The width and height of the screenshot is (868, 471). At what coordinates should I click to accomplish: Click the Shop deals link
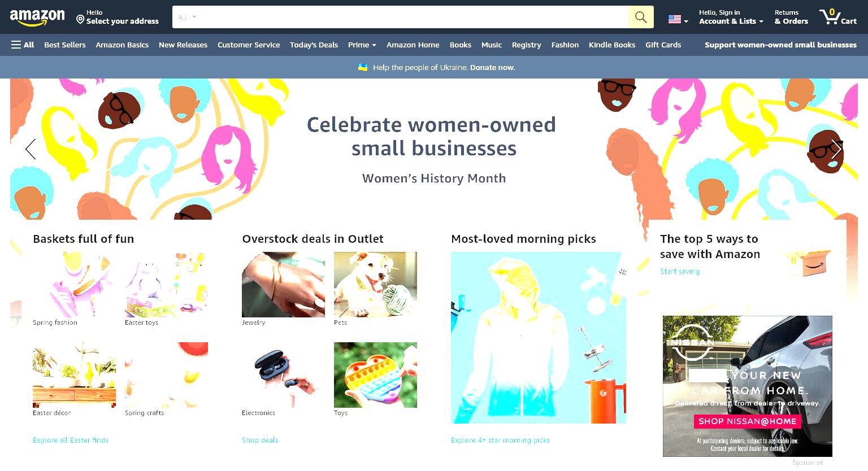tap(260, 440)
